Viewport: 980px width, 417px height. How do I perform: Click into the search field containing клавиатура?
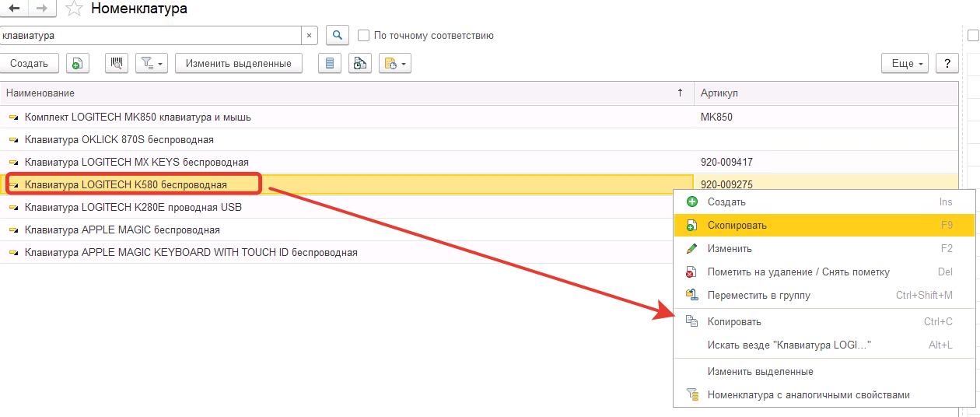click(151, 36)
